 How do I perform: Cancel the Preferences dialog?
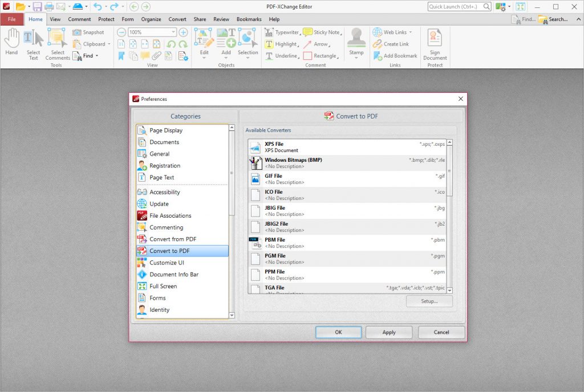coord(441,332)
